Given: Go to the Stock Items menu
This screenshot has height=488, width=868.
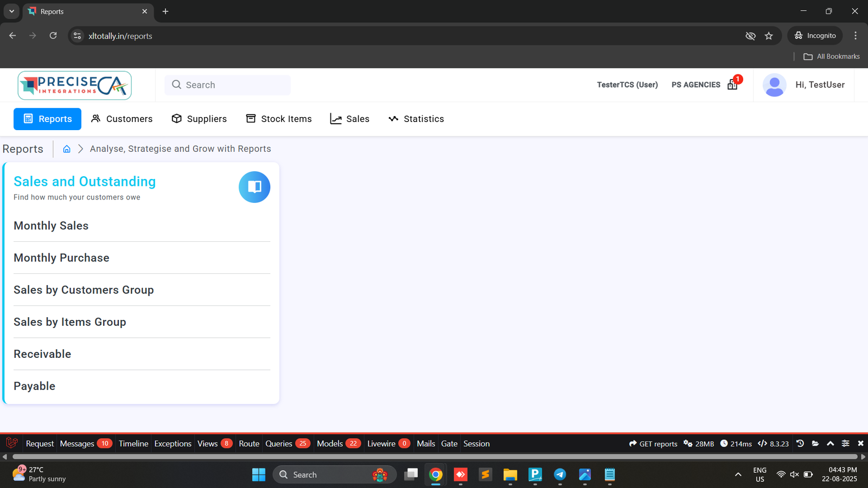Looking at the screenshot, I should (279, 119).
